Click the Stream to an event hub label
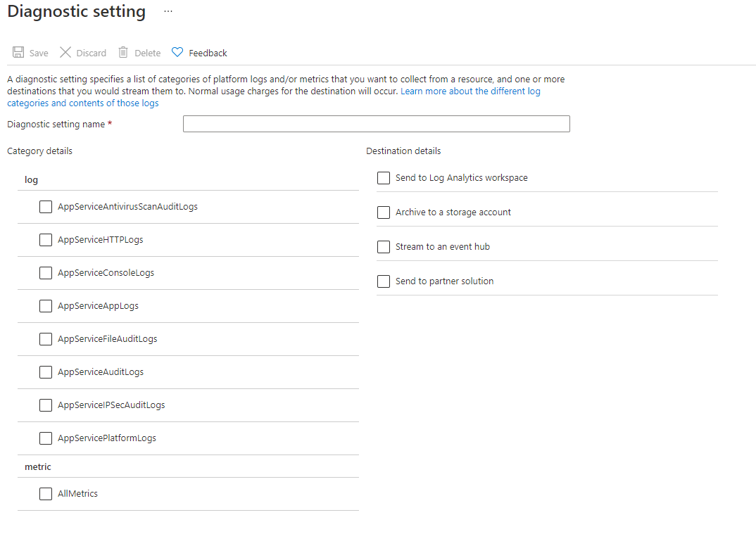 [x=443, y=247]
